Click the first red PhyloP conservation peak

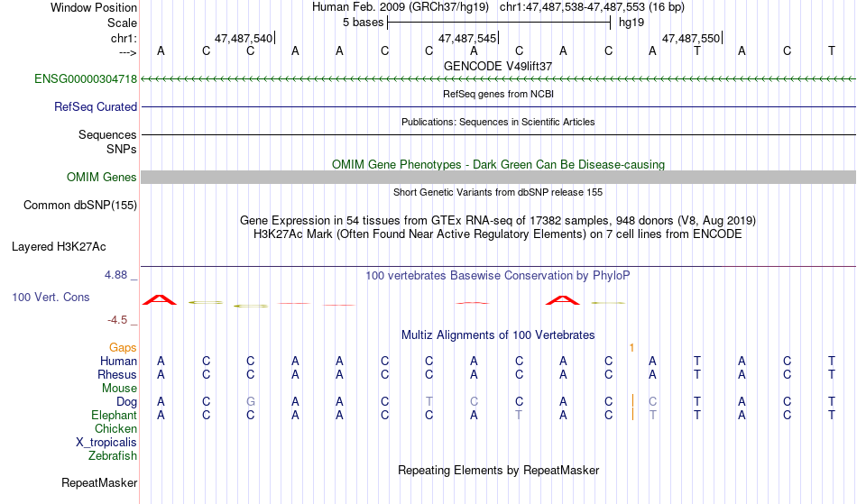coord(160,299)
